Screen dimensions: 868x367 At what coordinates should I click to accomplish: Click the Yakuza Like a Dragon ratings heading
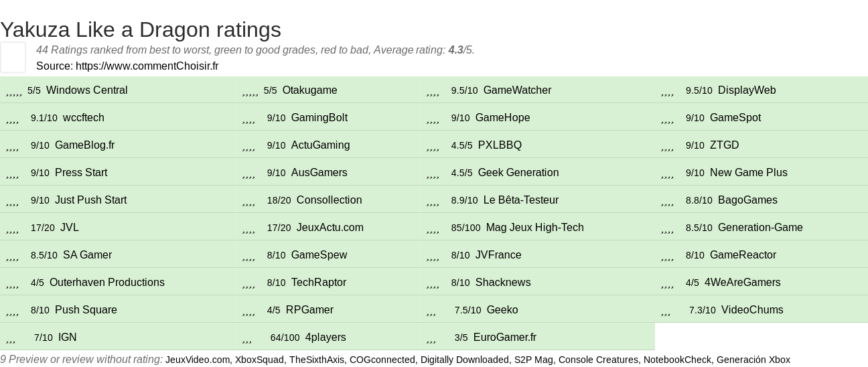tap(141, 29)
